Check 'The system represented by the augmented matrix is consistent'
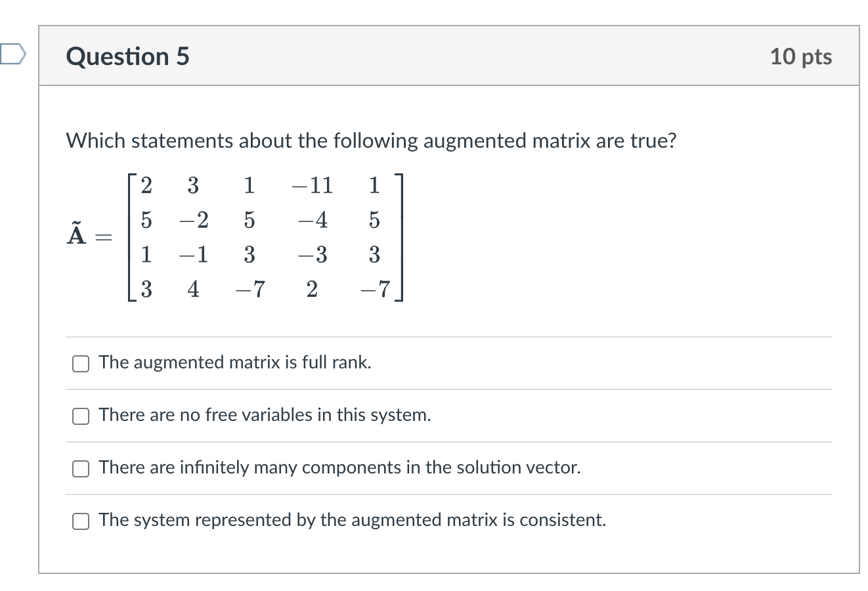 [80, 521]
